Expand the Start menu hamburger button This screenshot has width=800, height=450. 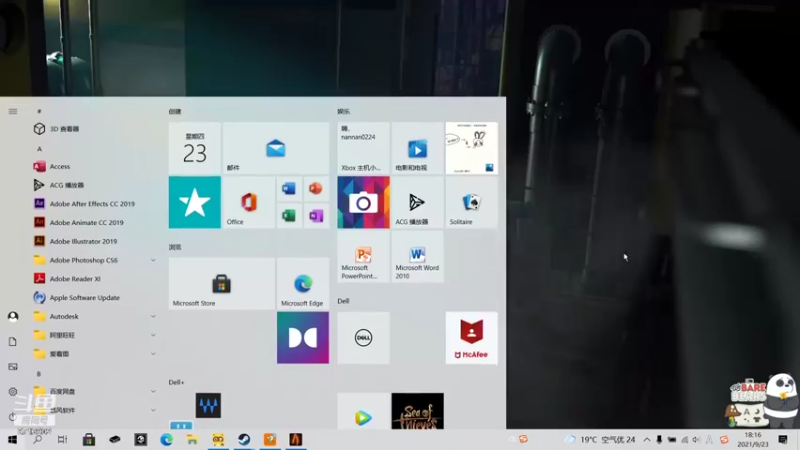click(13, 111)
